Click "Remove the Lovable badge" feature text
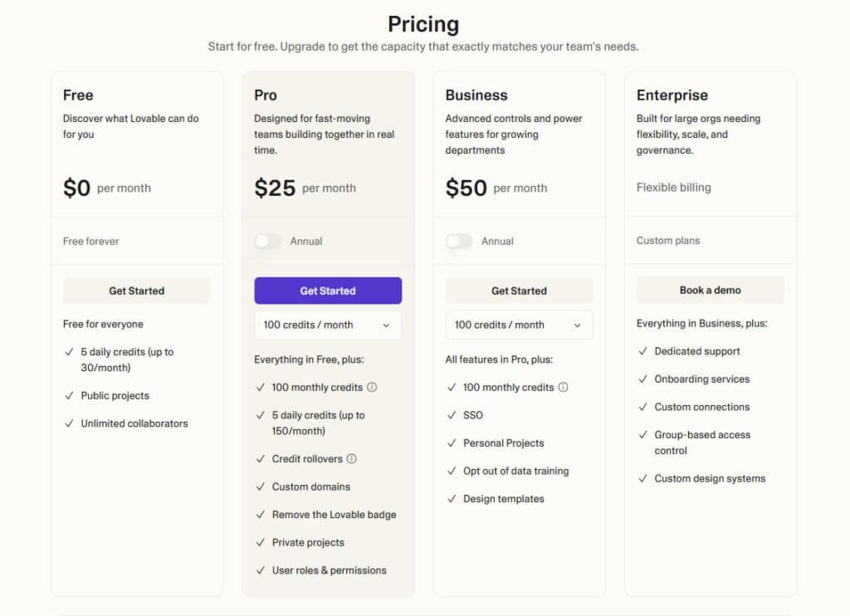Viewport: 850px width, 616px height. click(x=334, y=515)
